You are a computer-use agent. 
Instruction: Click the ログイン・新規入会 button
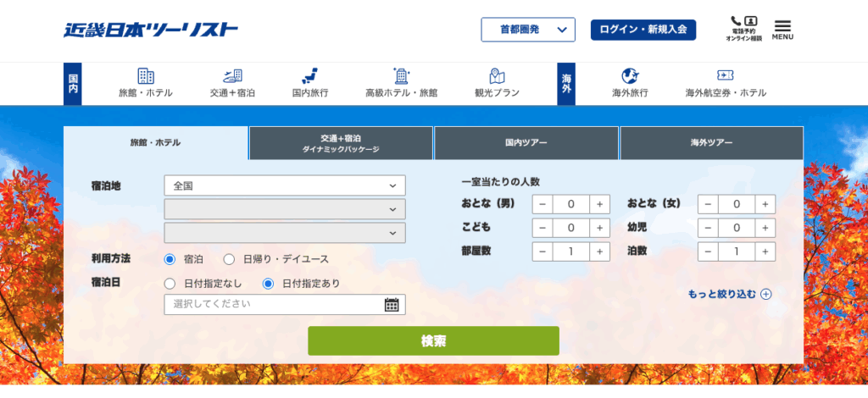[643, 30]
